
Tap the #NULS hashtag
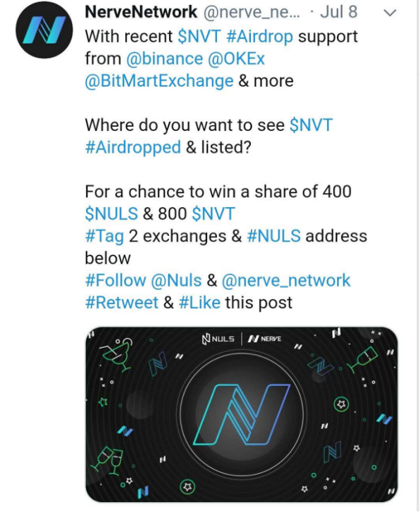pyautogui.click(x=274, y=236)
